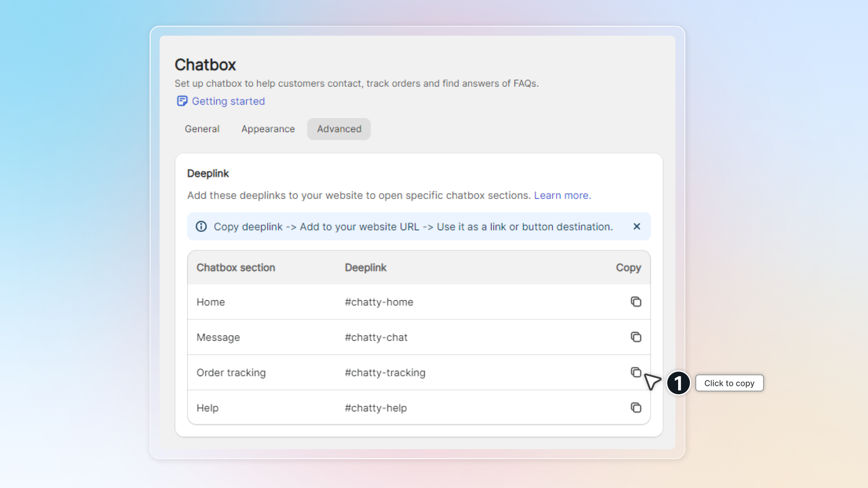Switch to the General tab
This screenshot has height=488, width=868.
tap(202, 129)
